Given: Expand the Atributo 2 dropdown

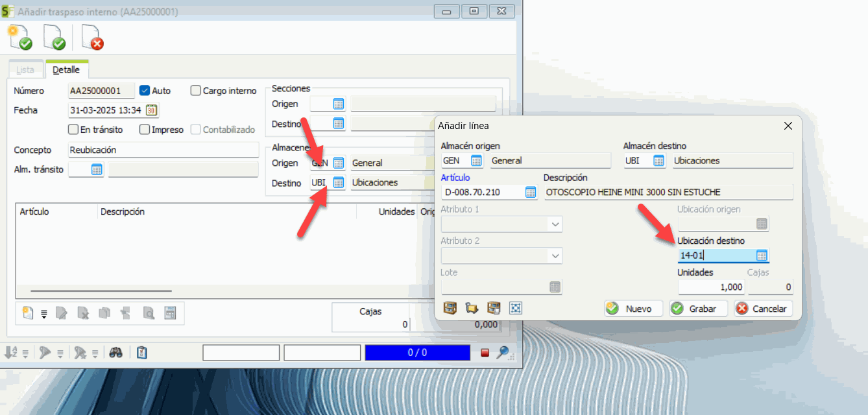Looking at the screenshot, I should [555, 256].
